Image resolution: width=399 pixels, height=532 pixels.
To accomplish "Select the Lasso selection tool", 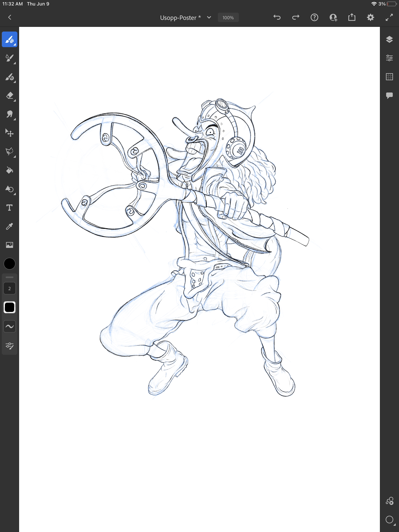I will tap(9, 151).
